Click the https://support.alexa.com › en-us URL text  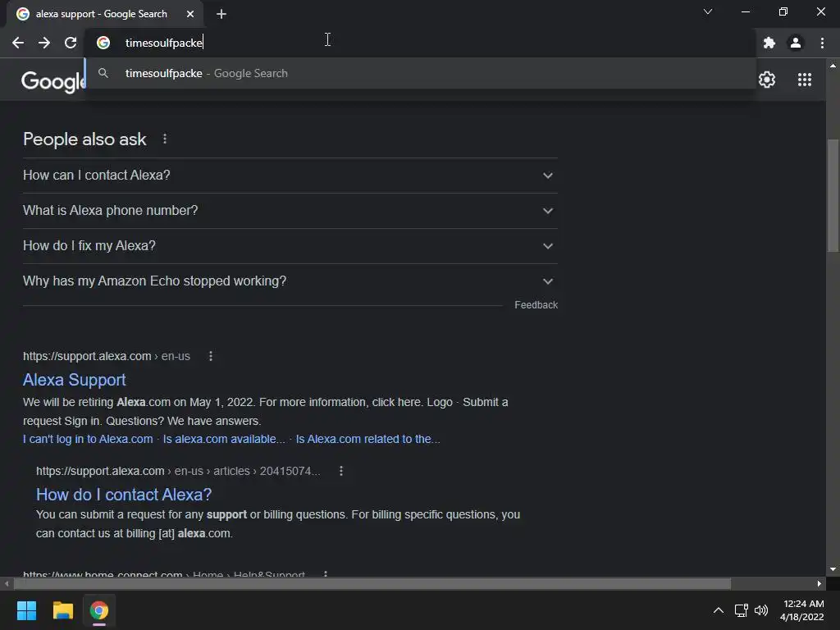tap(107, 356)
